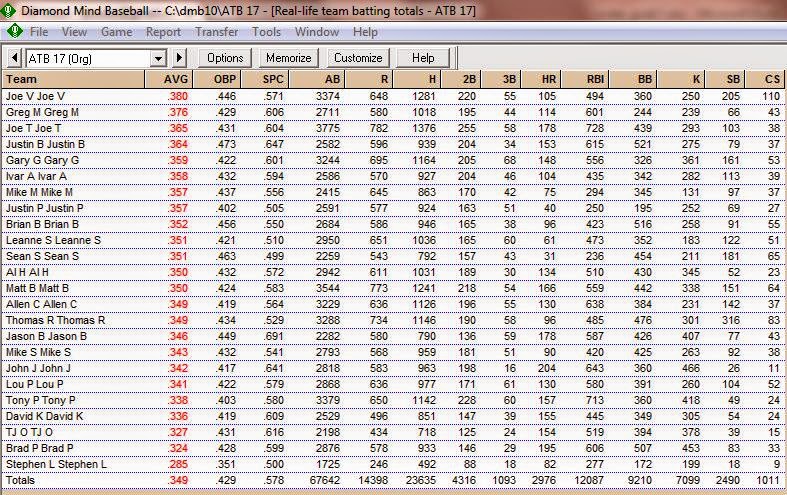Viewport: 787px width, 495px height.
Task: Sort by the OBP column header
Action: coord(217,79)
